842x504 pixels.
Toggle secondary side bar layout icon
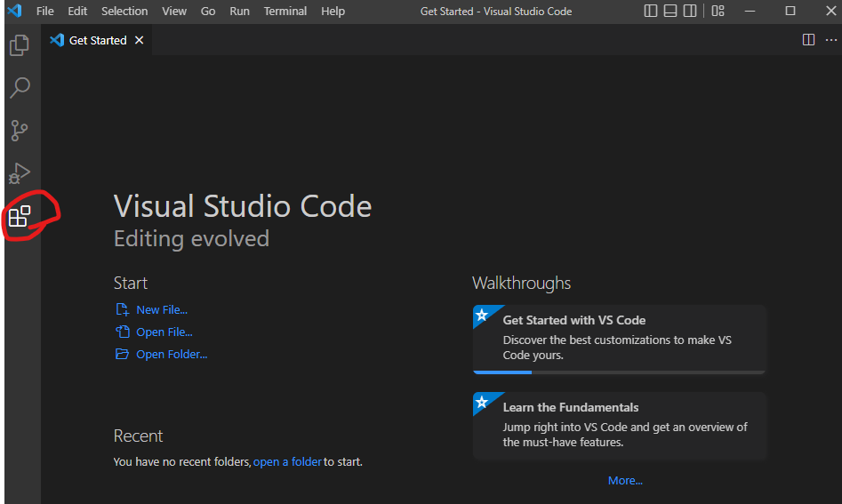tap(690, 11)
